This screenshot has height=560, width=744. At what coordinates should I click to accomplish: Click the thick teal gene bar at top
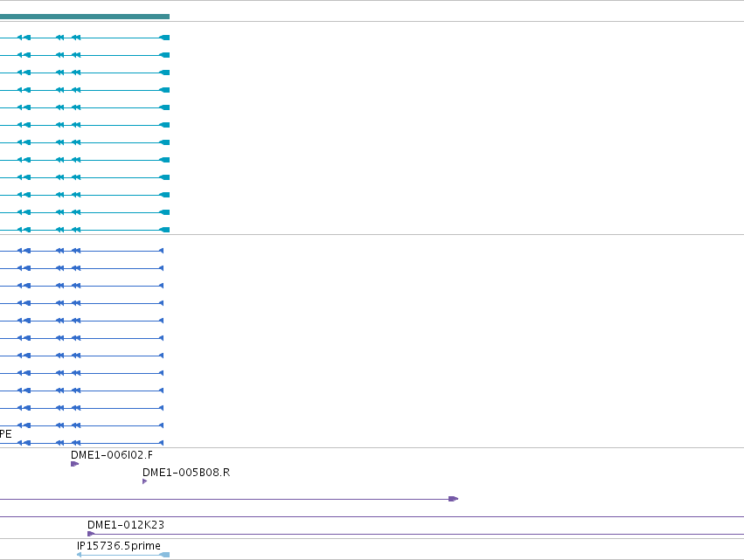click(85, 17)
